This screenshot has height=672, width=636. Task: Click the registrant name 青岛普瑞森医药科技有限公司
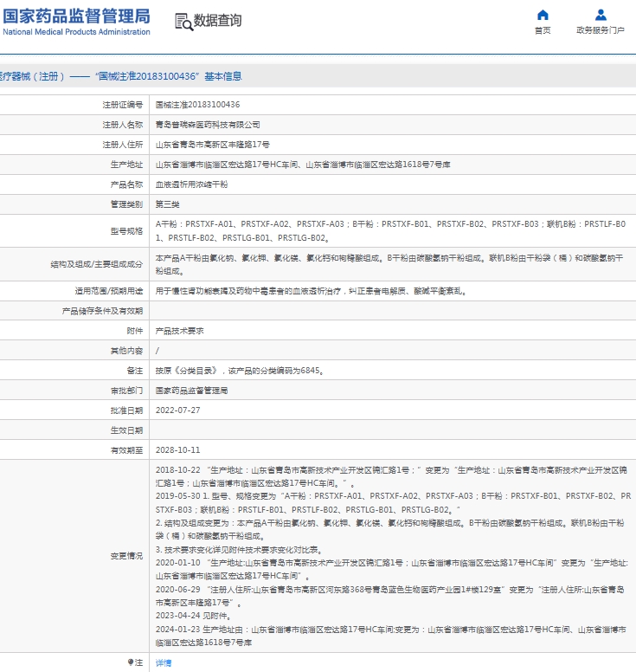coord(208,125)
